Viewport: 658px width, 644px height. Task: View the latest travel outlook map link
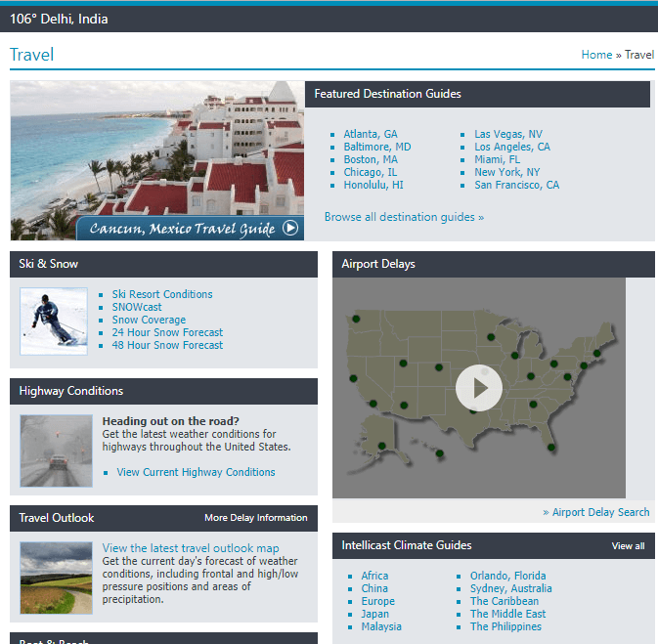tap(191, 548)
